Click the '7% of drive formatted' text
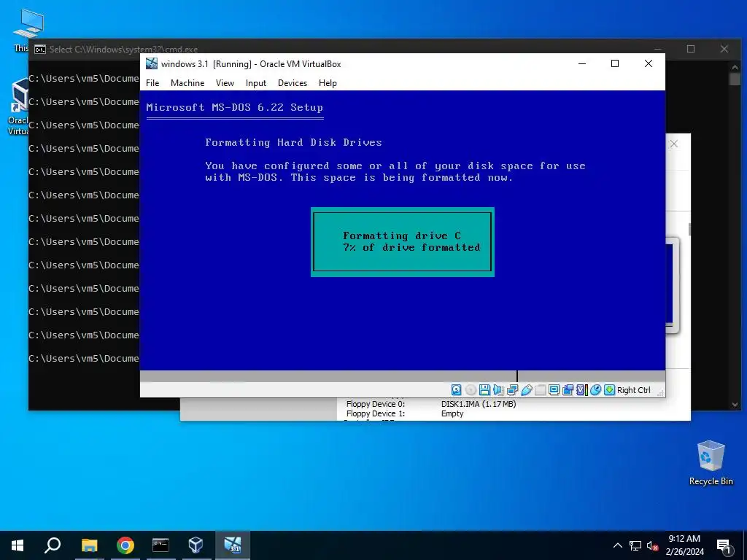Screen dimensions: 747x560 point(411,248)
